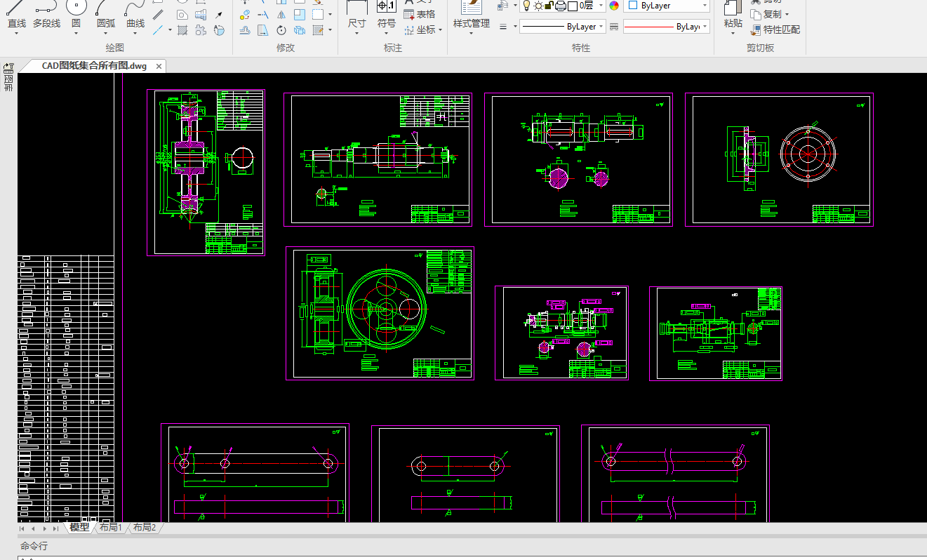Expand the 复制 copy dropdown arrow
Screen dimensions: 927x560
click(787, 14)
